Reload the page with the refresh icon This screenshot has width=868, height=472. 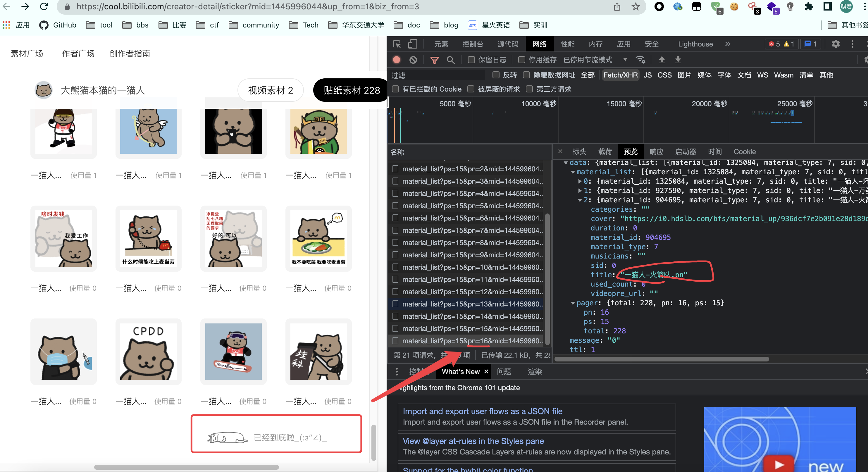tap(44, 6)
